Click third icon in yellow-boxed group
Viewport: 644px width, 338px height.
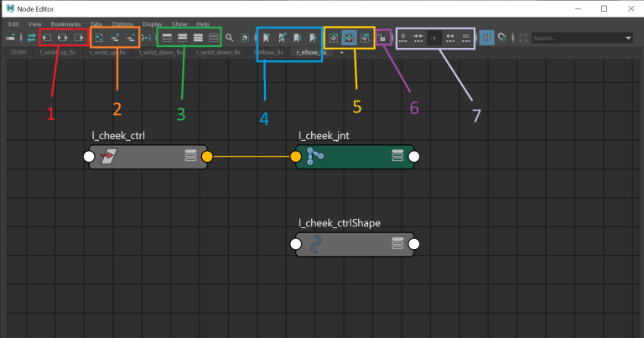(365, 38)
